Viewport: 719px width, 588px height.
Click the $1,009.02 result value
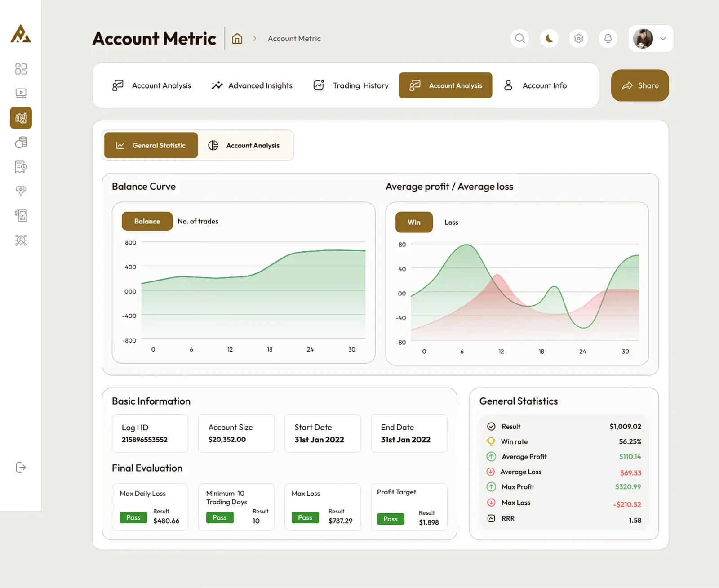pyautogui.click(x=626, y=426)
